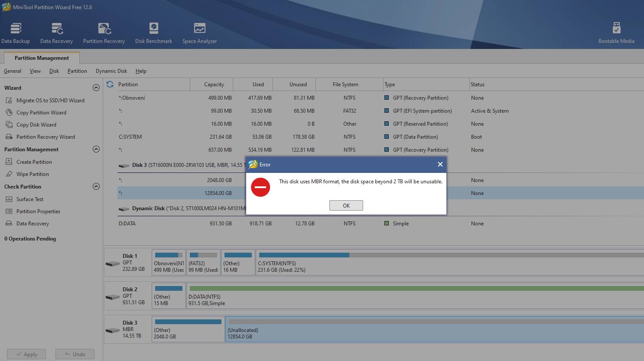Viewport: 644px width, 361px height.
Task: Open the View menu
Action: [35, 71]
